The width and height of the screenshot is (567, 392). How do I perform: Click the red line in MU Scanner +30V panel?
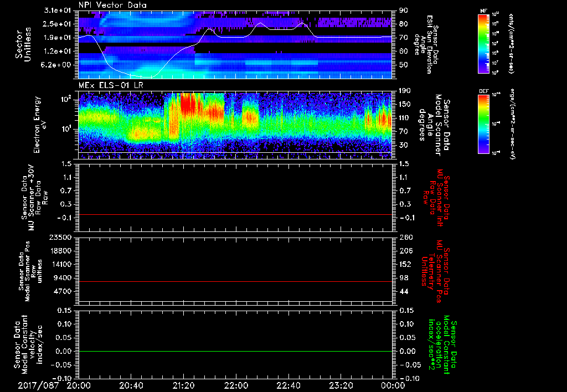(235, 214)
